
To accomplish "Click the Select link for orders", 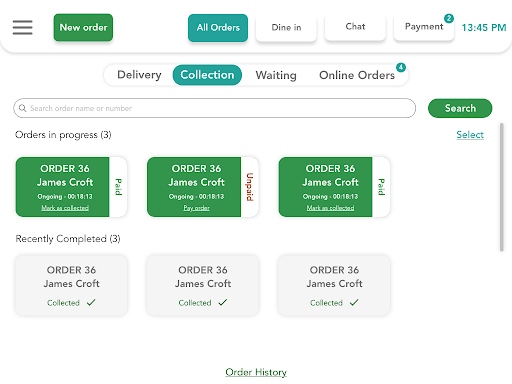I will (x=470, y=135).
